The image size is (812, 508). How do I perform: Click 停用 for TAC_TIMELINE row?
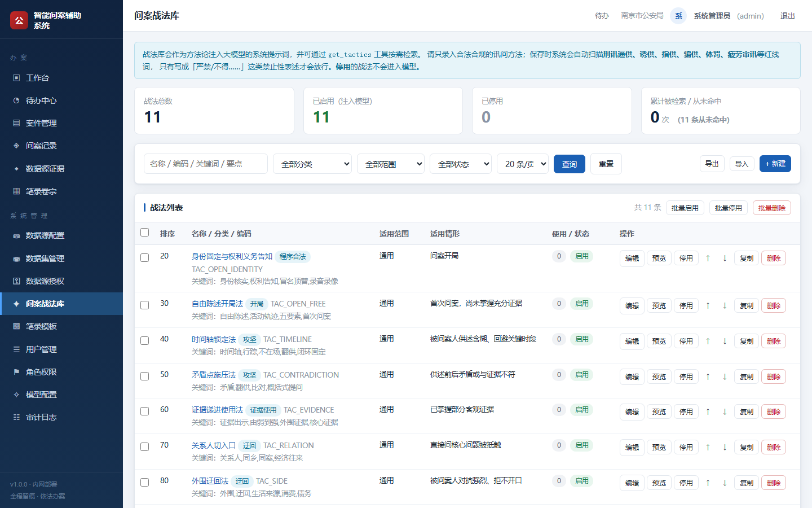coord(686,341)
